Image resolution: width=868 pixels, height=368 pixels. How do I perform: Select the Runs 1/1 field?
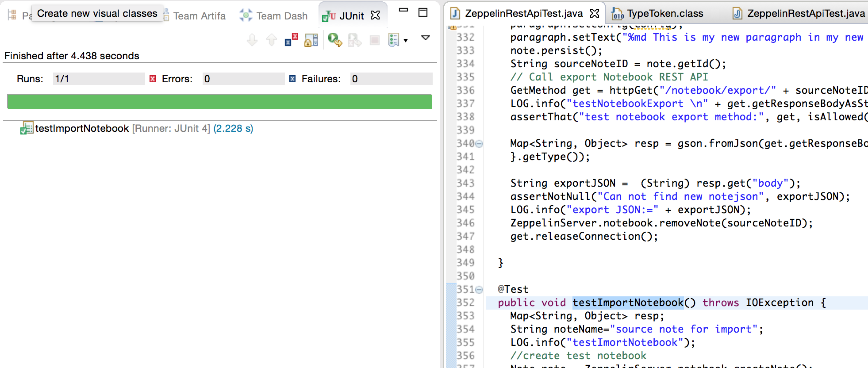click(99, 79)
